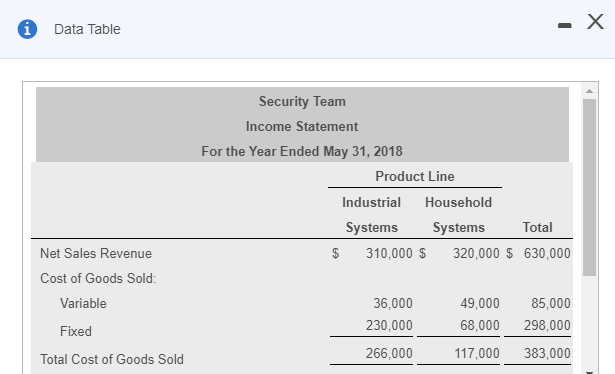Click the 'Security Team' heading
The height and width of the screenshot is (374, 615).
coord(302,102)
